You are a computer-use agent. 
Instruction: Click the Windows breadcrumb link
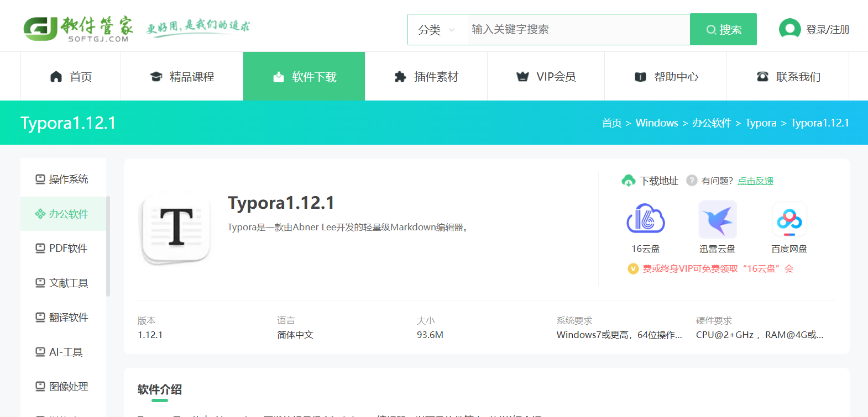(x=657, y=123)
